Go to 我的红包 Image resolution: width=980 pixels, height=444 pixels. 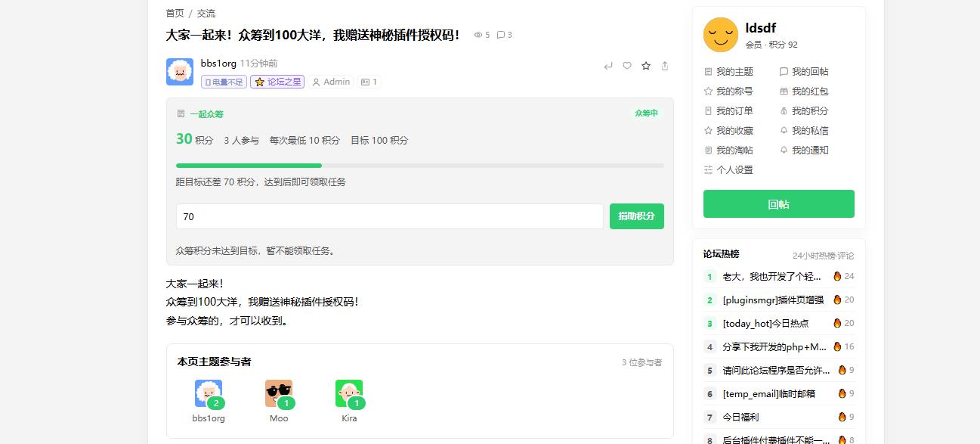[x=804, y=92]
